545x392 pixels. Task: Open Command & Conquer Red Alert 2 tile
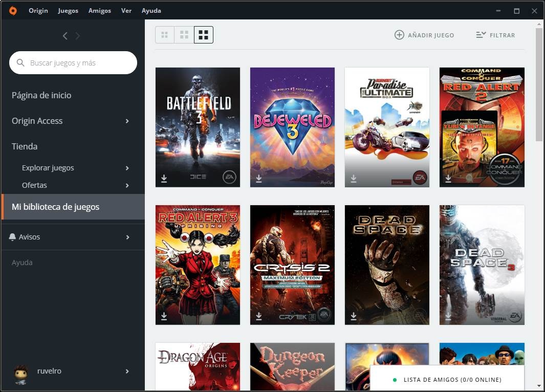(x=482, y=127)
